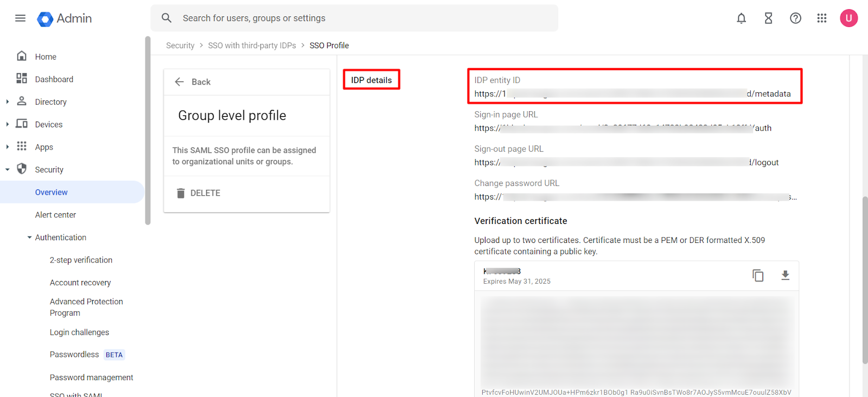Download the verification certificate
The height and width of the screenshot is (397, 868).
click(785, 276)
